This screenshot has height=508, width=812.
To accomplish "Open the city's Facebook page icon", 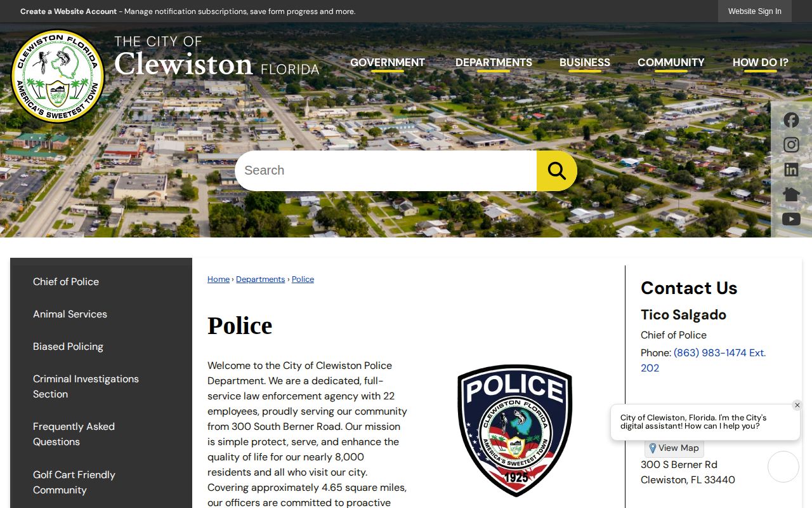I will [791, 120].
